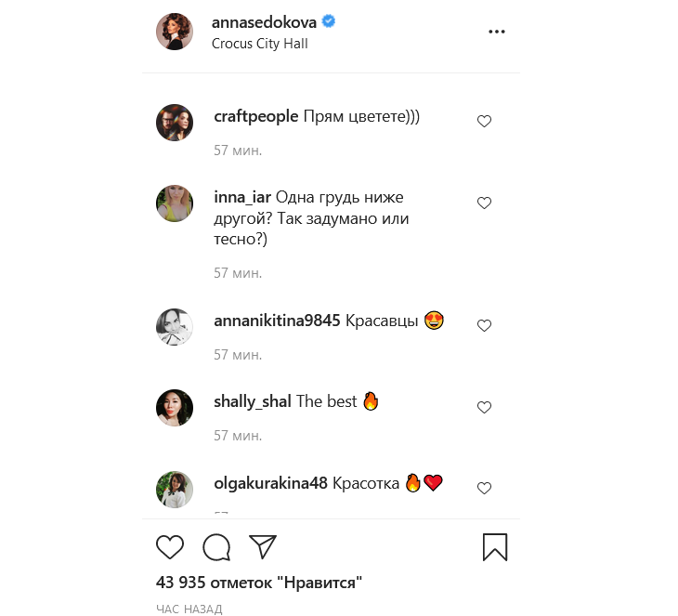678x616 pixels.
Task: Click the verified badge next to annasedokova
Action: [x=329, y=22]
